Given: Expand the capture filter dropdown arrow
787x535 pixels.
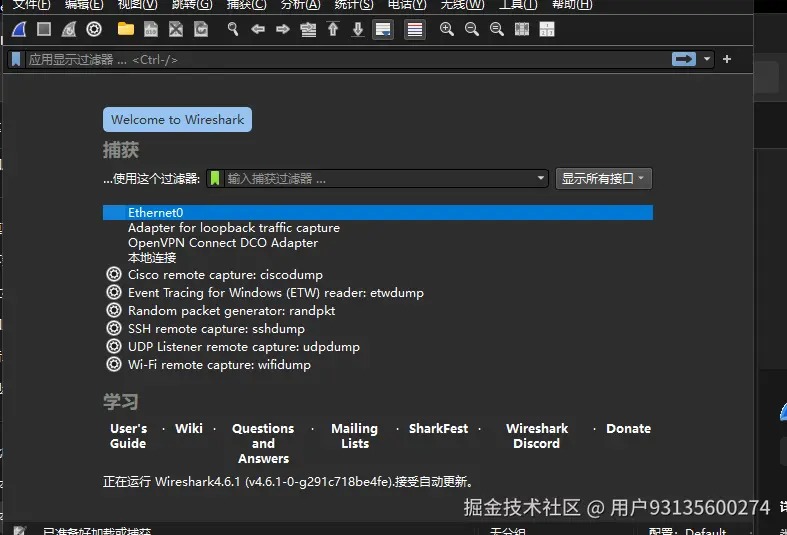Looking at the screenshot, I should [541, 178].
